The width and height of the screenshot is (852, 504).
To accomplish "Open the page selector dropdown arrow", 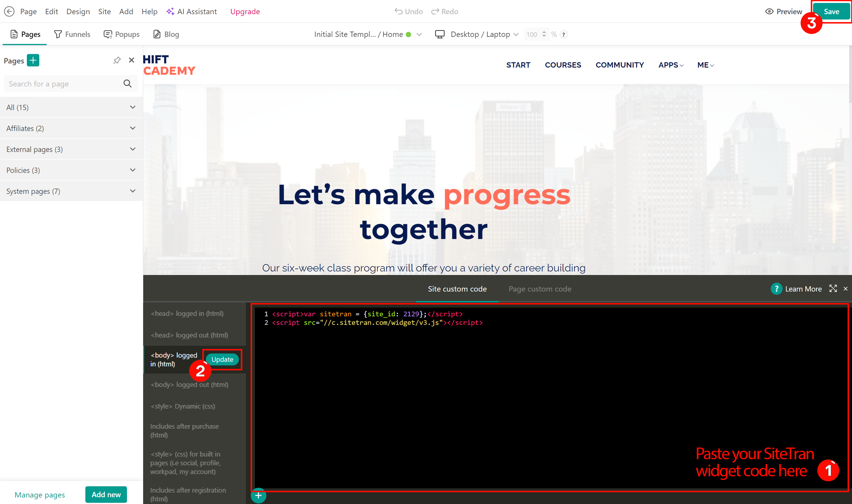I will coord(419,34).
